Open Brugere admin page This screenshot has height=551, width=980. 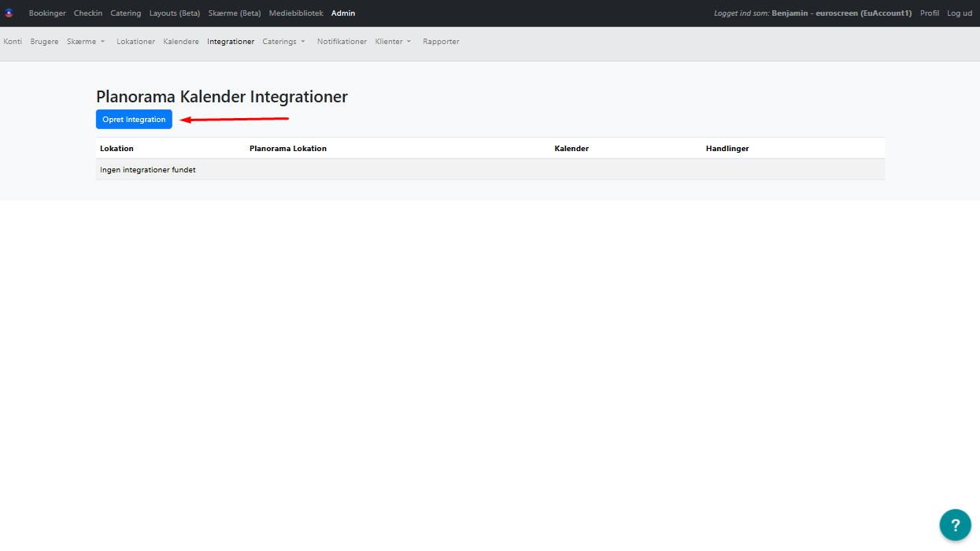[44, 42]
